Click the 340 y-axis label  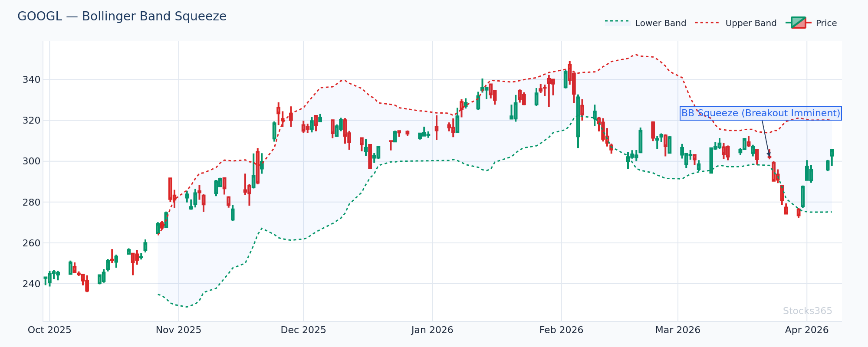point(31,80)
